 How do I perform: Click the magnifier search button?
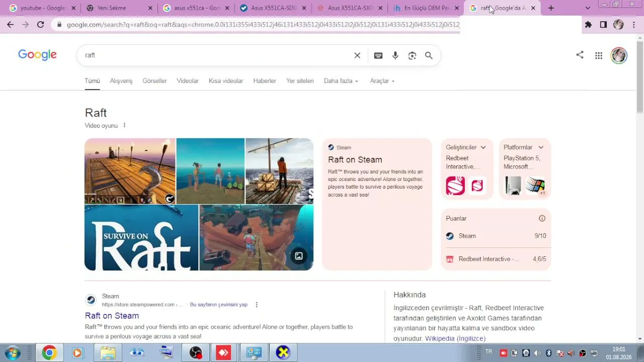(429, 55)
